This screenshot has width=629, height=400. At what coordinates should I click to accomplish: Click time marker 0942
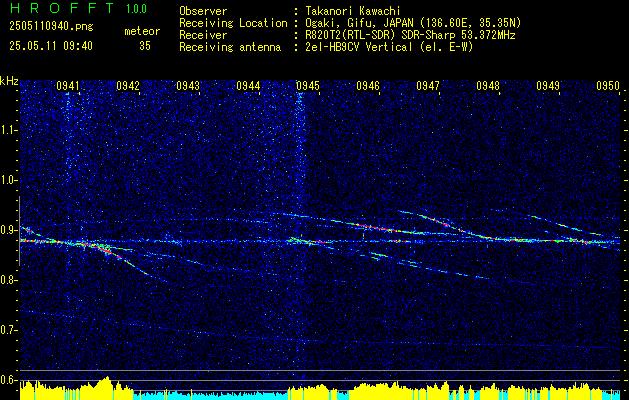pyautogui.click(x=128, y=86)
